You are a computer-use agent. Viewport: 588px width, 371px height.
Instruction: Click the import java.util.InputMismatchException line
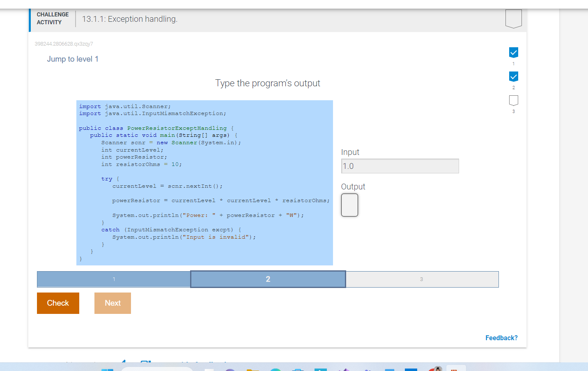coord(152,113)
